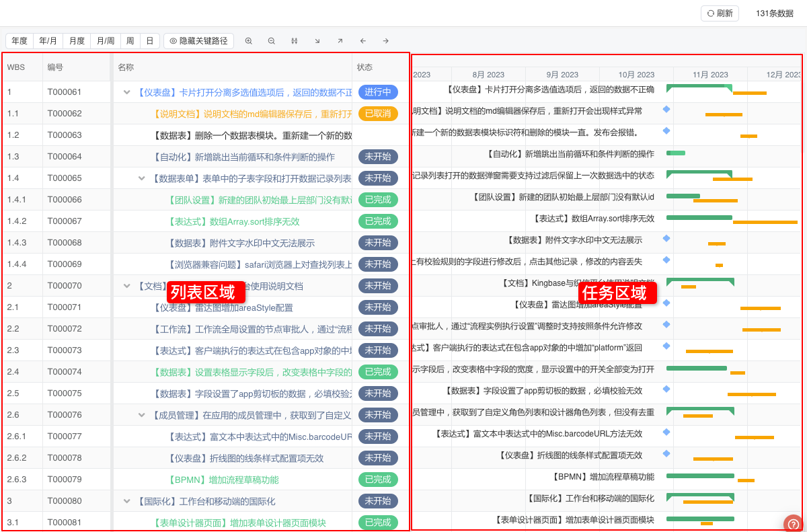This screenshot has height=532, width=807.
Task: Click the up-right diagonal arrow icon
Action: (340, 41)
